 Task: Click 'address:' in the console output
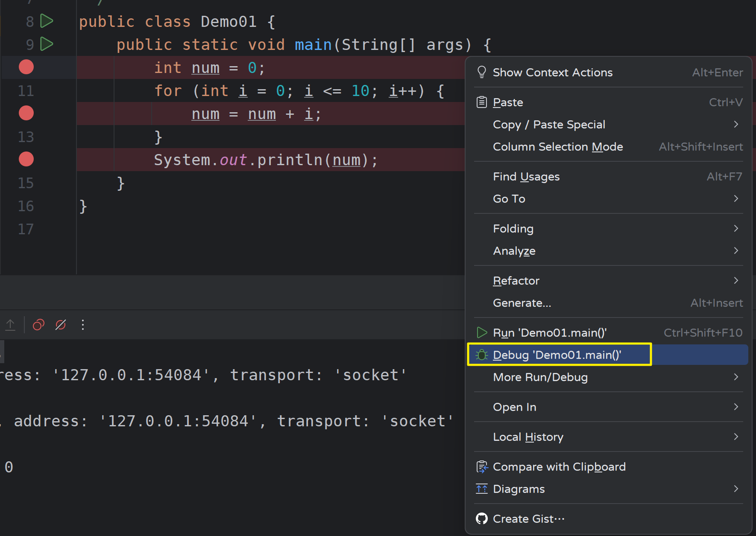point(51,421)
